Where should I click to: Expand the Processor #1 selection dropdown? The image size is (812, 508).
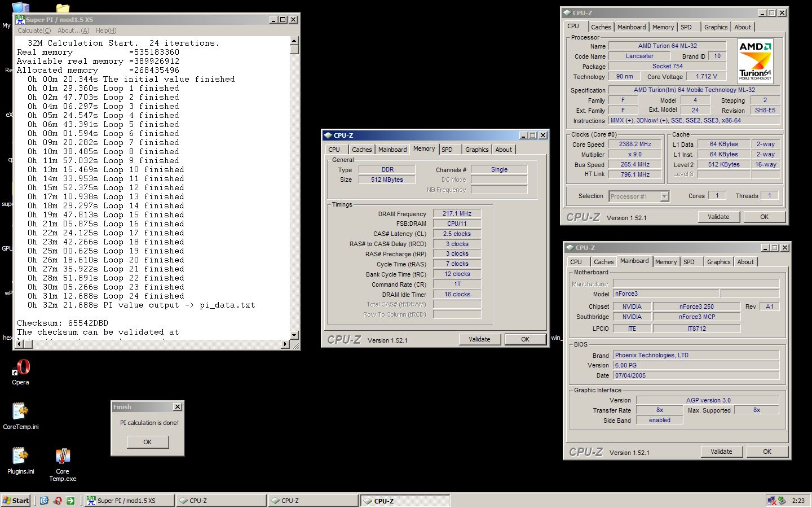(664, 196)
